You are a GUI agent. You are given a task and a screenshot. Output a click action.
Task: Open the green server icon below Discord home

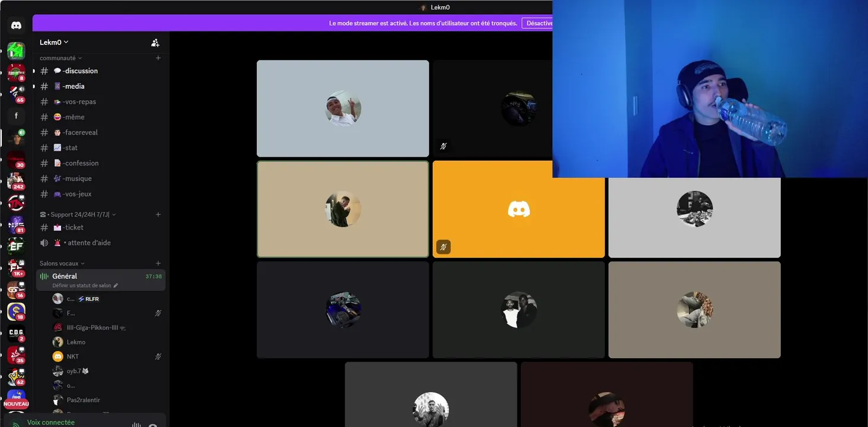pos(16,51)
